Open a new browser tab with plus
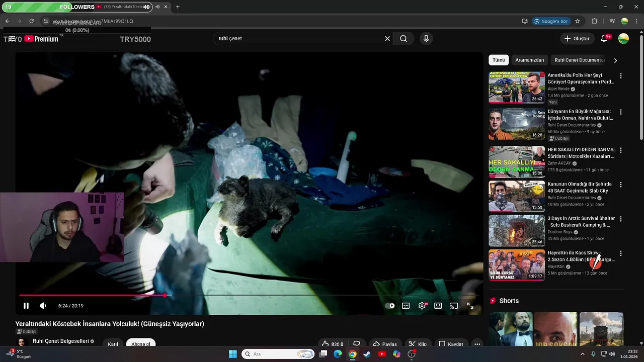The height and width of the screenshot is (362, 644). tap(178, 7)
